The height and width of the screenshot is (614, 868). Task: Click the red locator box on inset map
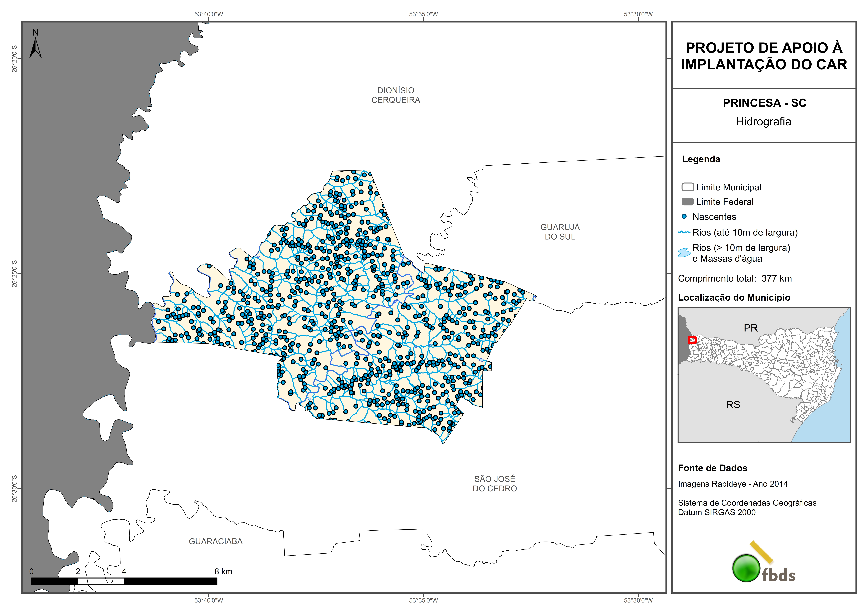tap(692, 340)
